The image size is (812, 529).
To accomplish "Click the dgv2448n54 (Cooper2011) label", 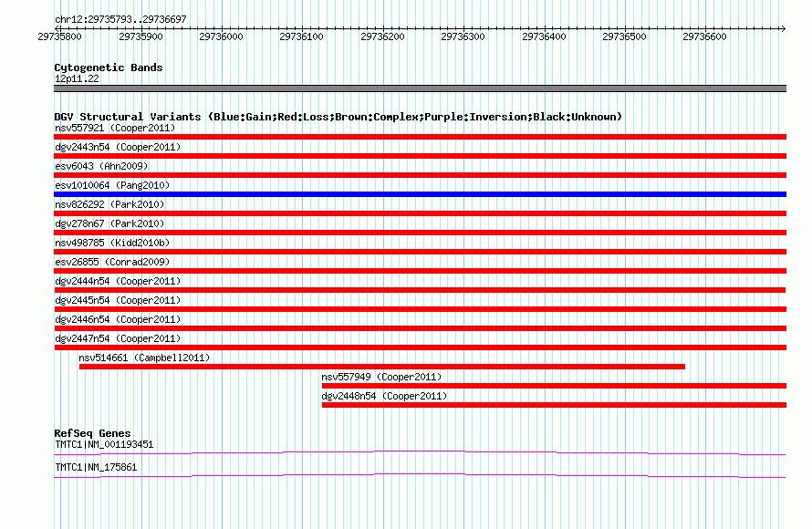I will click(384, 396).
